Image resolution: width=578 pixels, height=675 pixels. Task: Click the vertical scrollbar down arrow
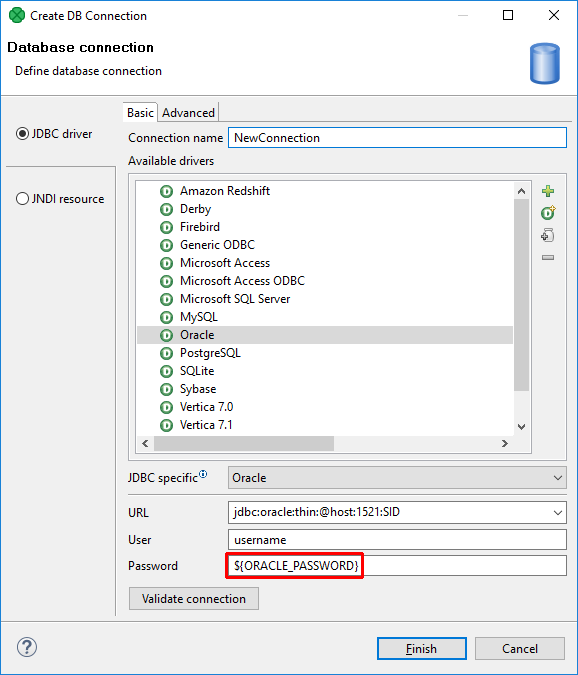[522, 427]
